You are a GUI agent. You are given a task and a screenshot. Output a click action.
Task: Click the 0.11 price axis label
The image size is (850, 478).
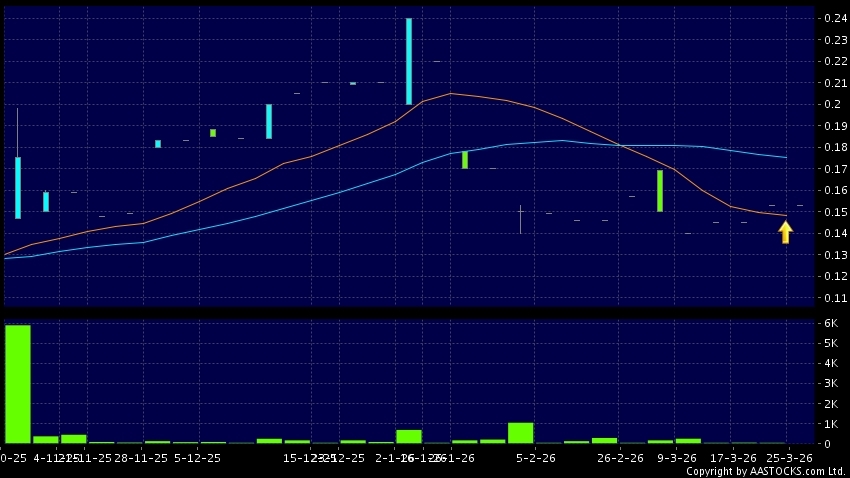click(832, 298)
